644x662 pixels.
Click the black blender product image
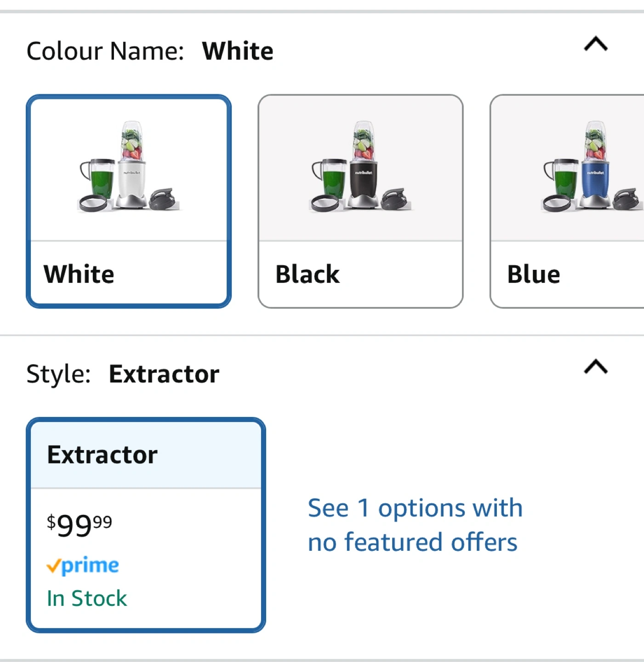click(x=361, y=167)
